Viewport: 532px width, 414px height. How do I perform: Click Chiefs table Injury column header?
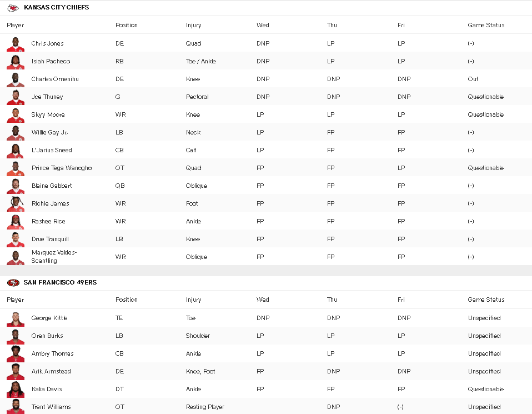[193, 25]
